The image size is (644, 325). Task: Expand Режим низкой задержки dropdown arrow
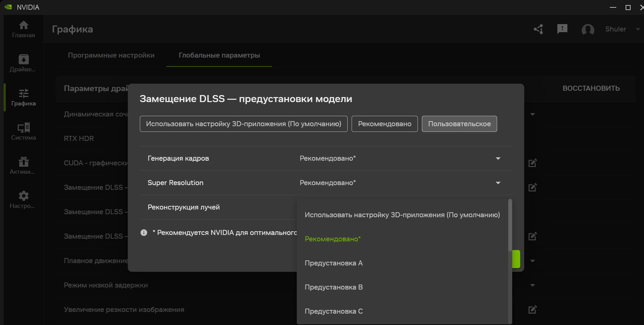pyautogui.click(x=533, y=285)
